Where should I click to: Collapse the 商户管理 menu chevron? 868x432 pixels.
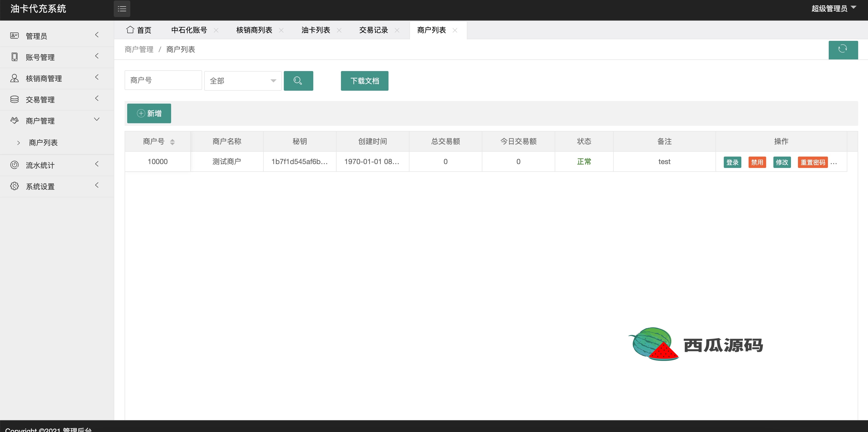(97, 119)
